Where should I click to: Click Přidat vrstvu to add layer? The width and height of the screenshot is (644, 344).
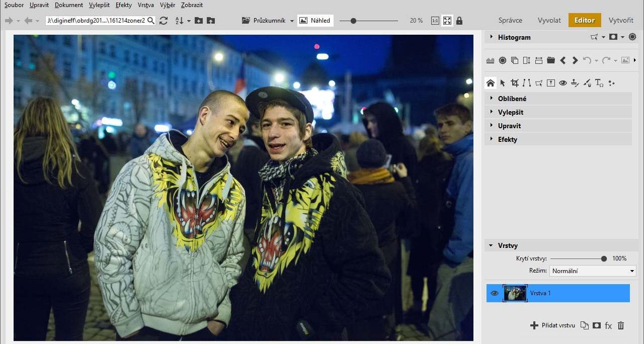[552, 325]
